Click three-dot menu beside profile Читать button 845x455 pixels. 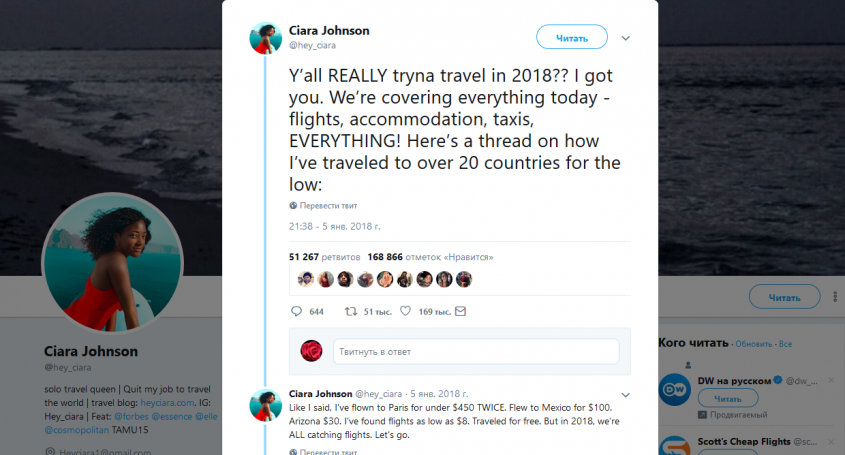coord(835,297)
